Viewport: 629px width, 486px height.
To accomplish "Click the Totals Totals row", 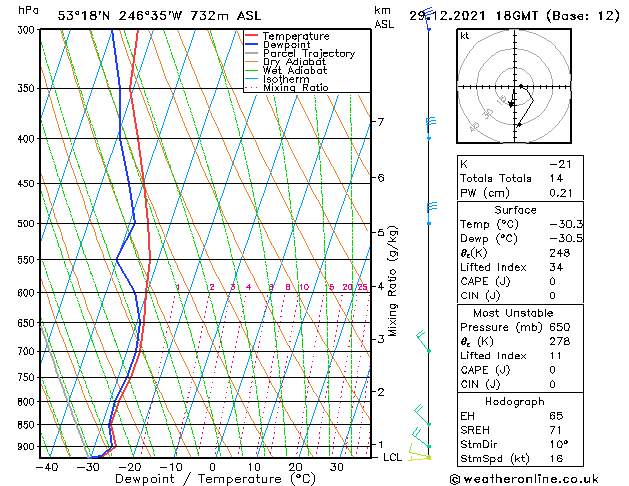I will pyautogui.click(x=516, y=178).
